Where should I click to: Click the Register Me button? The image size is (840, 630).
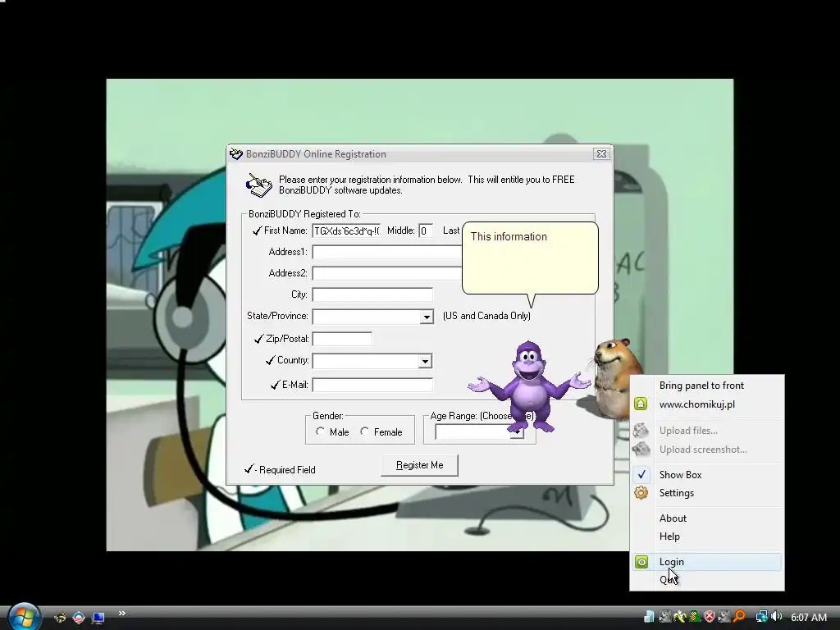(x=419, y=465)
